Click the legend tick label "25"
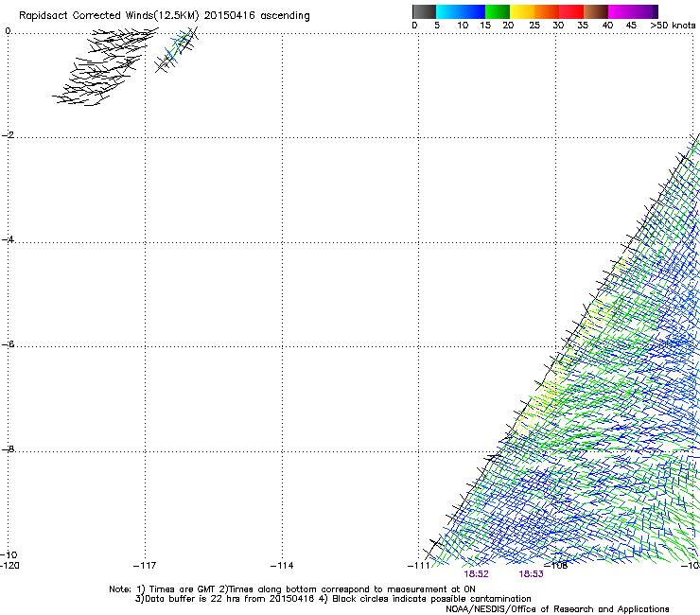700x615 pixels. coord(534,26)
